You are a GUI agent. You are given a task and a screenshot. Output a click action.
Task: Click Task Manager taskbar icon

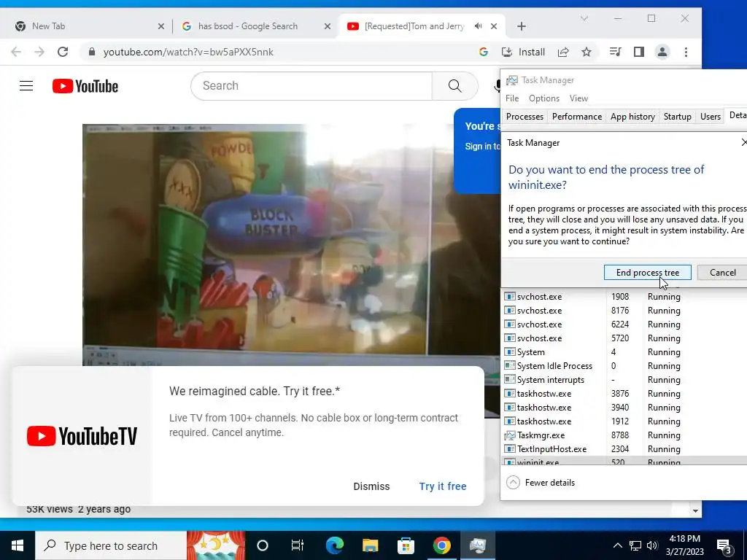click(477, 545)
